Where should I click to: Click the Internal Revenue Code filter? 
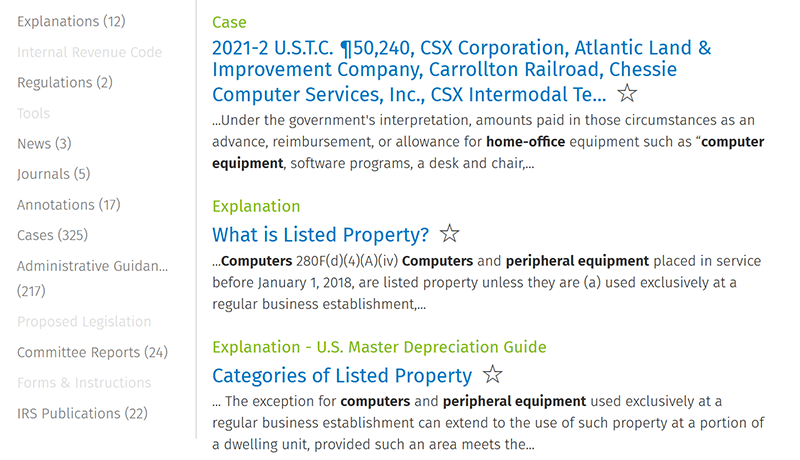pyautogui.click(x=89, y=52)
